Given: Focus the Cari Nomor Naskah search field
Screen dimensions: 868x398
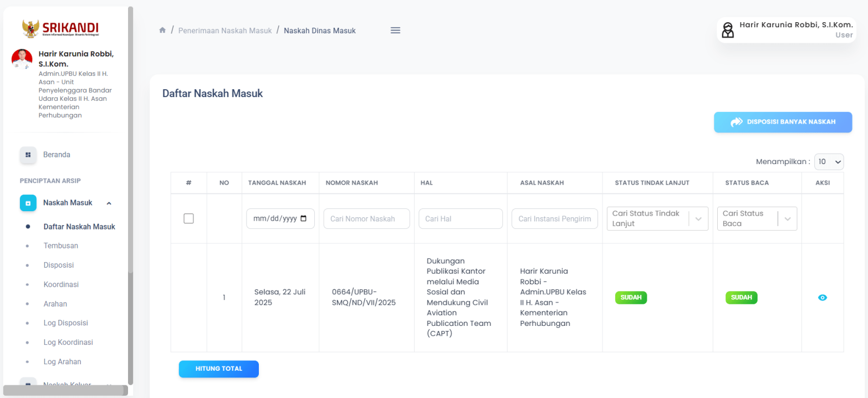Looking at the screenshot, I should [x=366, y=219].
